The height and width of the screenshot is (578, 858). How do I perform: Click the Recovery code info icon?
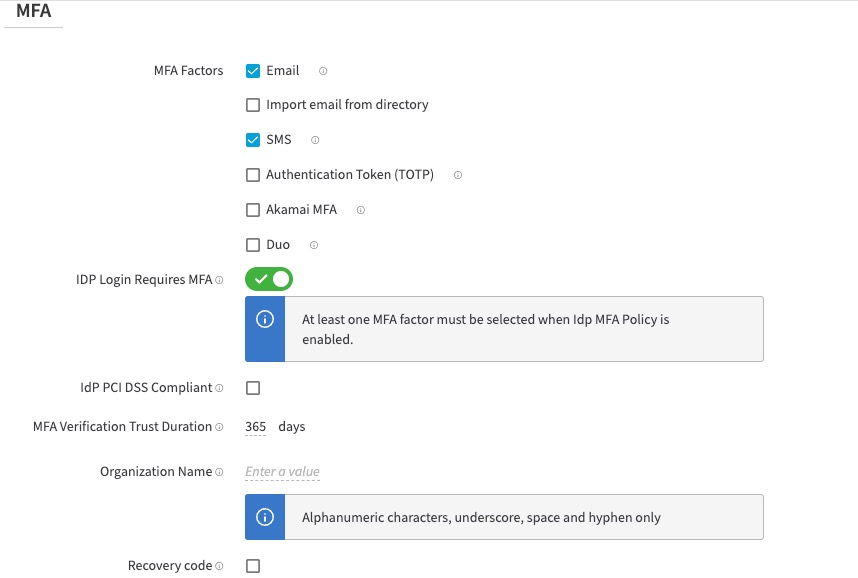tap(220, 566)
